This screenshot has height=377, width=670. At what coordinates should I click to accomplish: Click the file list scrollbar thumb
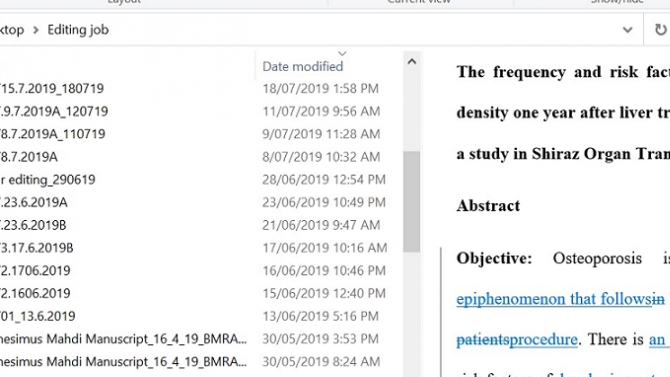(x=411, y=201)
